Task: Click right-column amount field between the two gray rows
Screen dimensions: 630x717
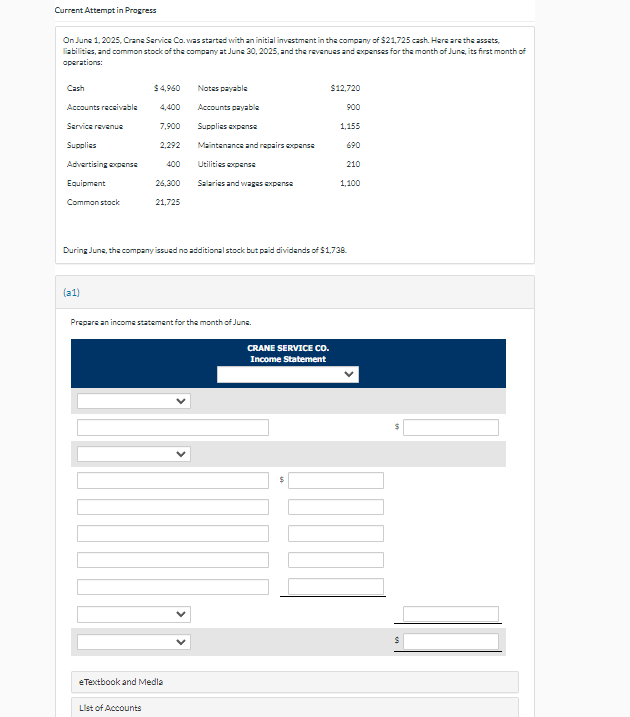Action: [x=451, y=428]
